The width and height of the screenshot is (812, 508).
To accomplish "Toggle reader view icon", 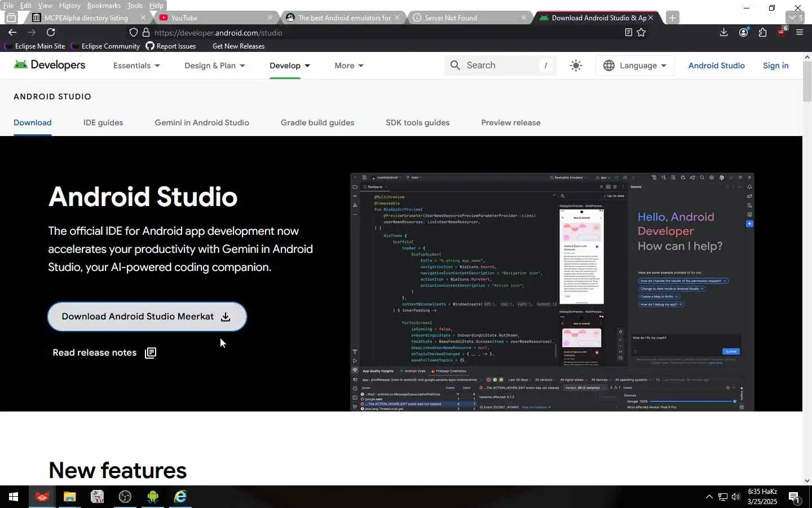I will 629,32.
